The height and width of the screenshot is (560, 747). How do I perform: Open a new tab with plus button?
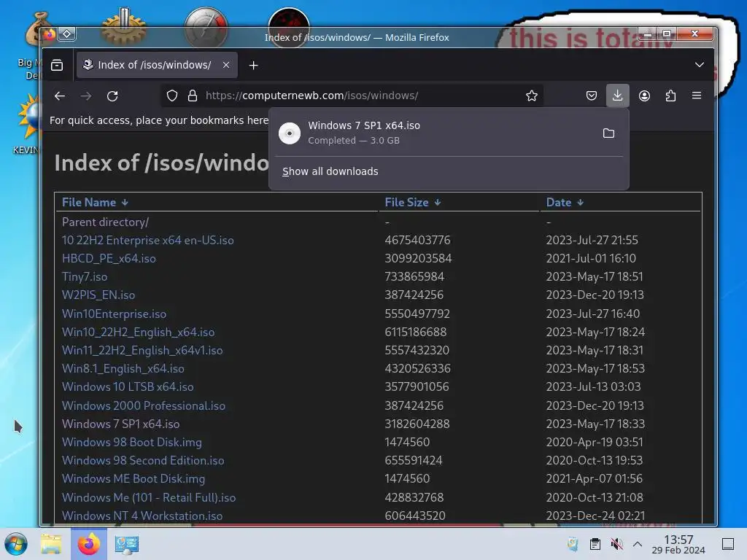coord(253,65)
